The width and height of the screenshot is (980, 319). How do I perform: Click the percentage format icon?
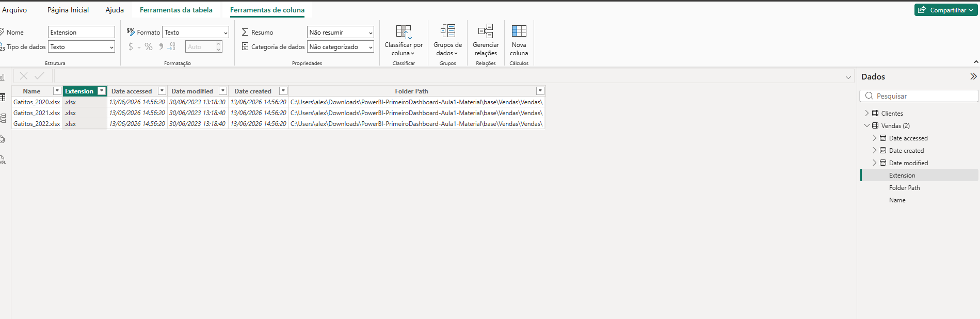coord(149,47)
